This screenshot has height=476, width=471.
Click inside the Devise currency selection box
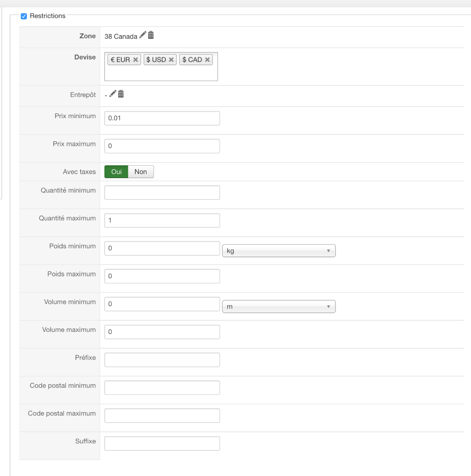click(x=161, y=73)
